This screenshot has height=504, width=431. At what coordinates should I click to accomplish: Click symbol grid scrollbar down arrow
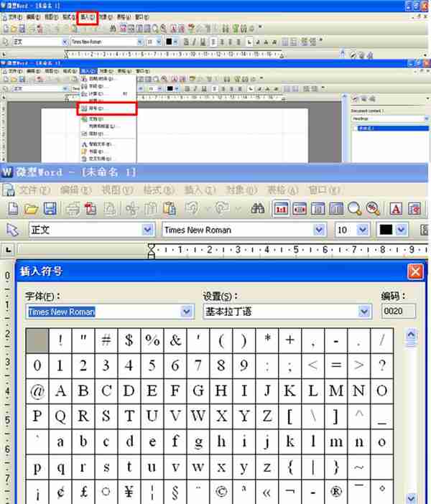coord(411,498)
